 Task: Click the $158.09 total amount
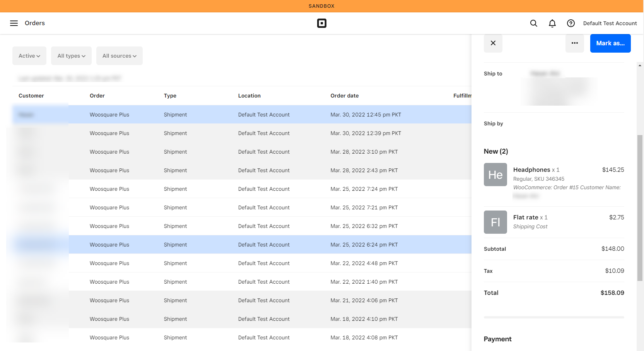[612, 293]
